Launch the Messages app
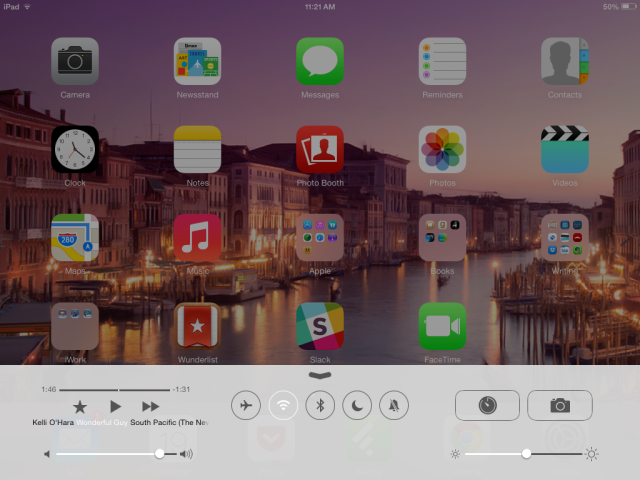Screen dimensions: 640x480 point(320,61)
